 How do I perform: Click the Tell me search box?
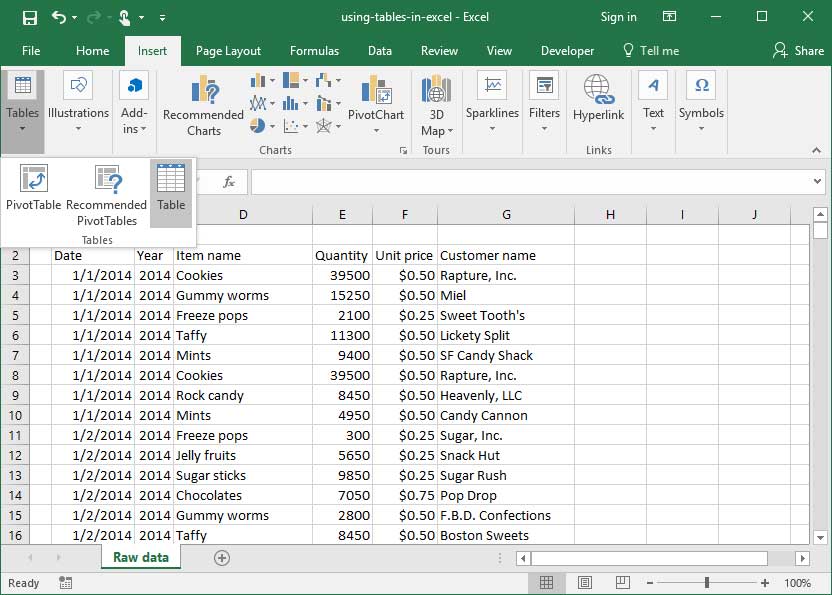point(652,51)
